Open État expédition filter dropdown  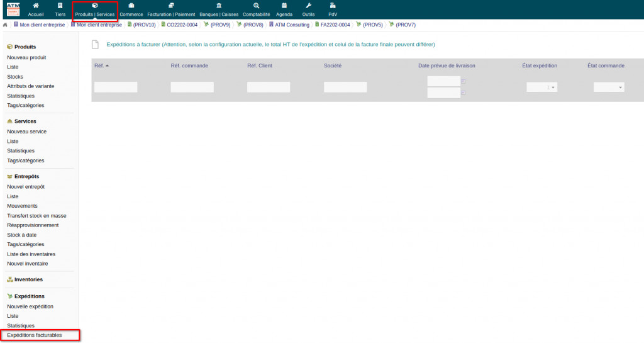click(541, 87)
